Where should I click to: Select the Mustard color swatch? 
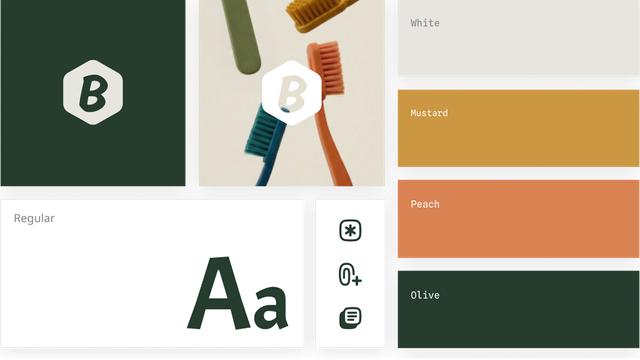coord(518,128)
